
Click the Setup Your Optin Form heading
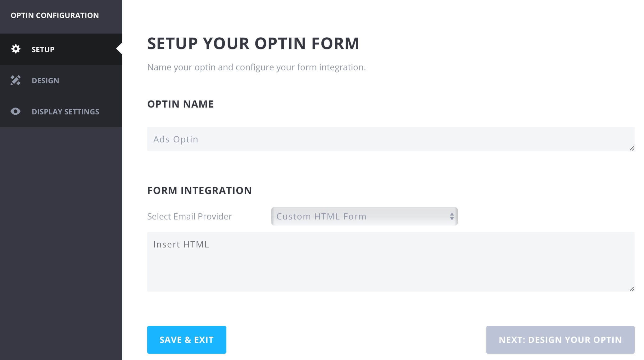tap(253, 43)
